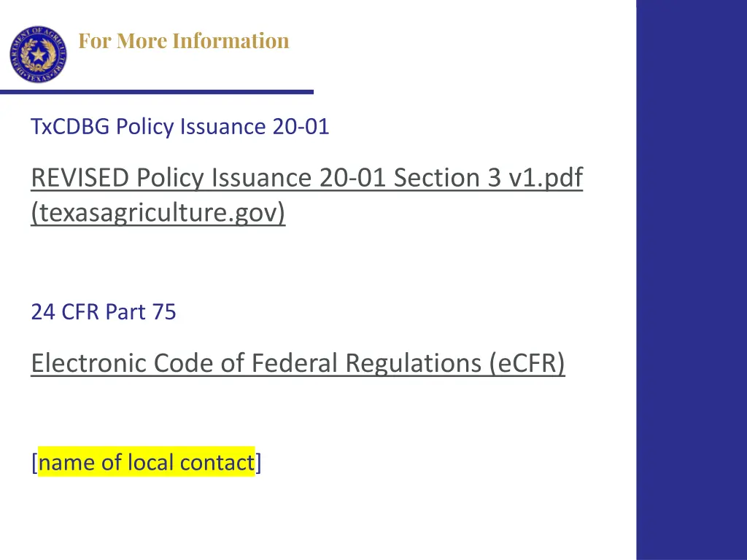Click 'Section 3' in the PDF link
This screenshot has height=560, width=747.
(447, 178)
